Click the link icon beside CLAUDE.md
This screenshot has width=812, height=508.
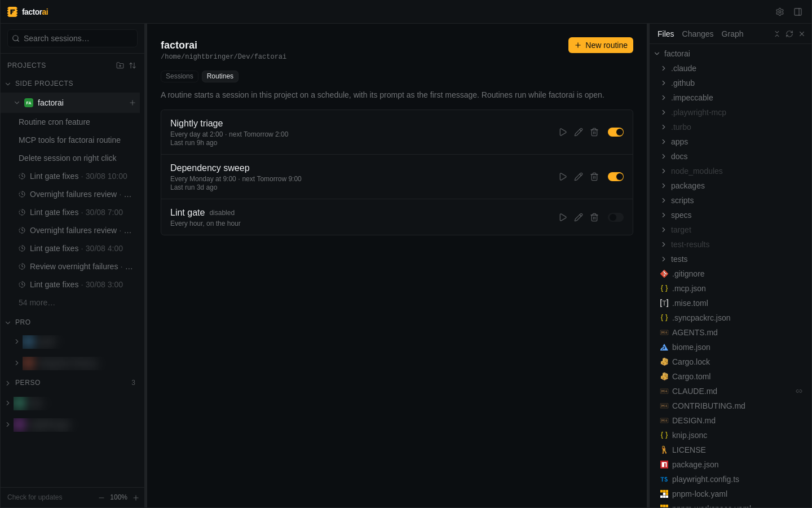799,391
